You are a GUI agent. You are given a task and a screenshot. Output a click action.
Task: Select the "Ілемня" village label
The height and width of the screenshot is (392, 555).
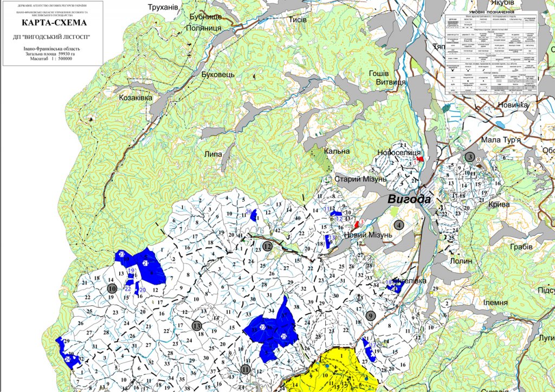[x=495, y=303]
